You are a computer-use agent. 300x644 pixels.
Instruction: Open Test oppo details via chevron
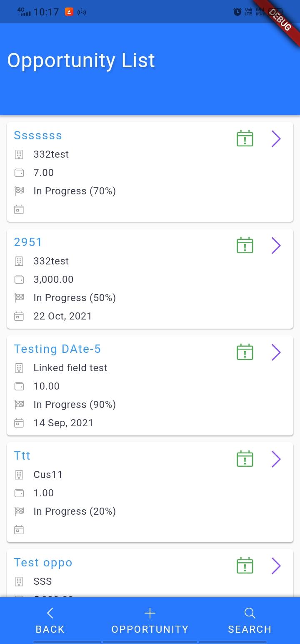(x=276, y=566)
